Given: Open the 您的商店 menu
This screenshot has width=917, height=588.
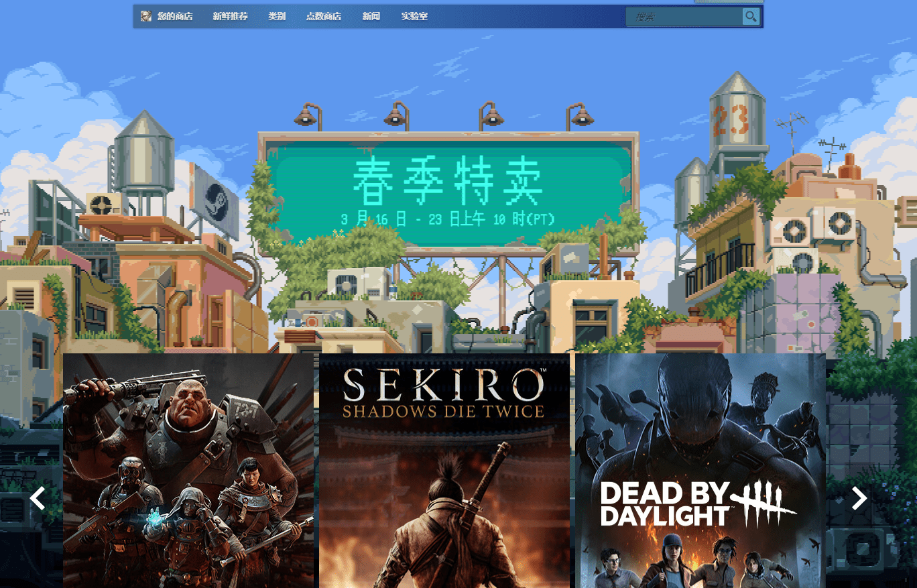Looking at the screenshot, I should point(175,16).
